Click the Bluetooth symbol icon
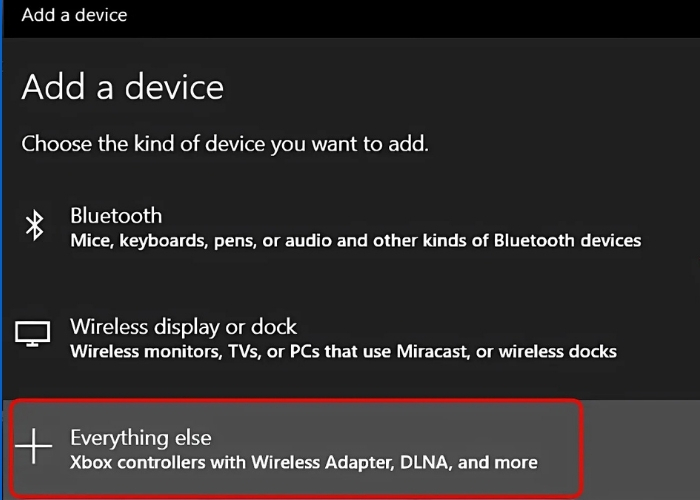Screen dimensions: 700x500 coord(35,227)
